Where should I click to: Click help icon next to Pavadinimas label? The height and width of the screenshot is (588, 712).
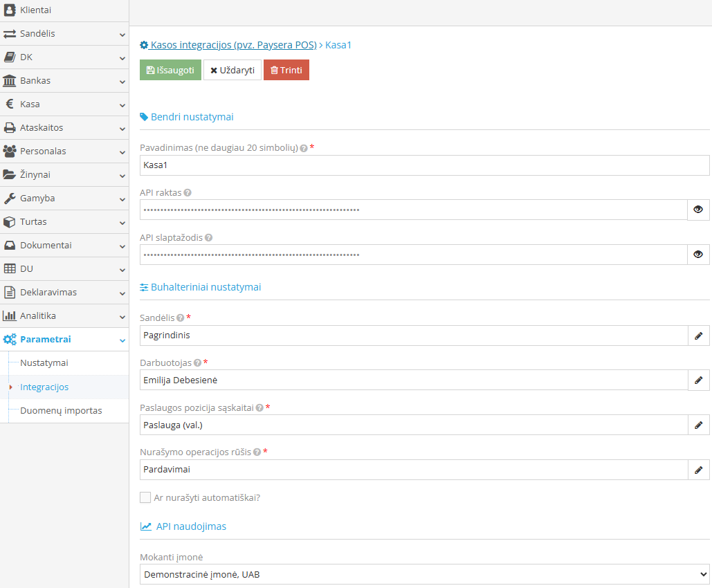pyautogui.click(x=304, y=148)
